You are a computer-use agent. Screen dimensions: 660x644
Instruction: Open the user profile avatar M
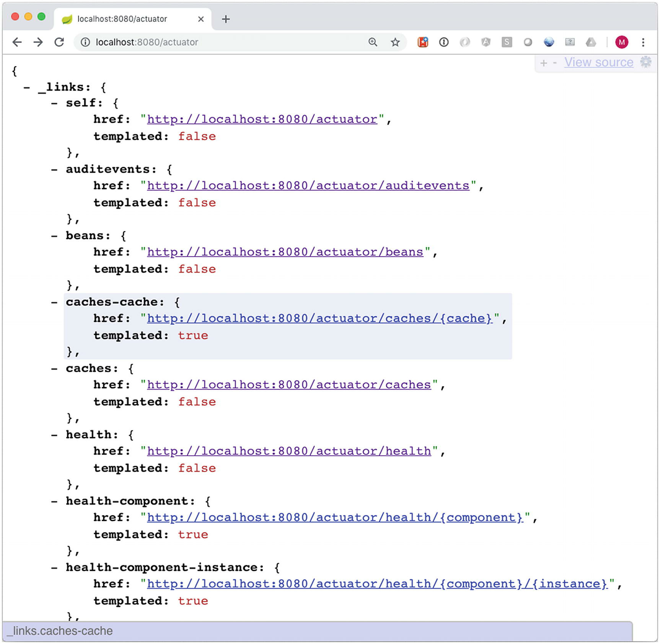[x=621, y=42]
